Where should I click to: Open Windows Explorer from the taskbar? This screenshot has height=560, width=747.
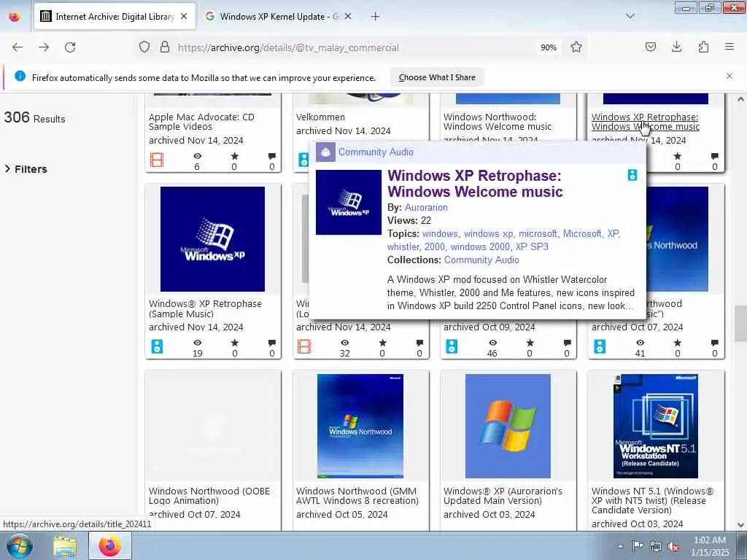pos(65,545)
